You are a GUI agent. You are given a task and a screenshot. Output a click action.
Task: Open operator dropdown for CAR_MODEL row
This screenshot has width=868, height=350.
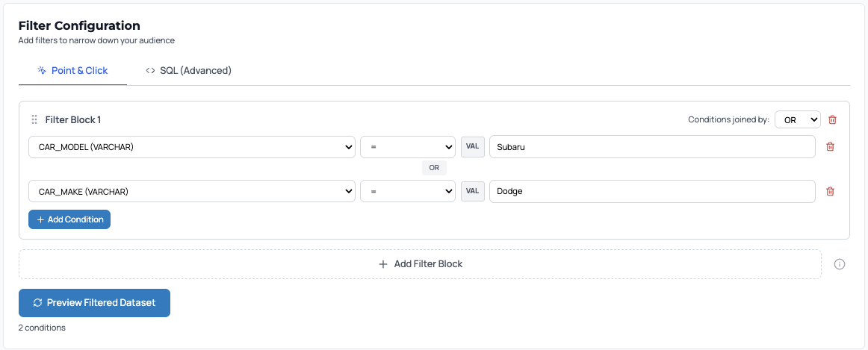click(407, 147)
